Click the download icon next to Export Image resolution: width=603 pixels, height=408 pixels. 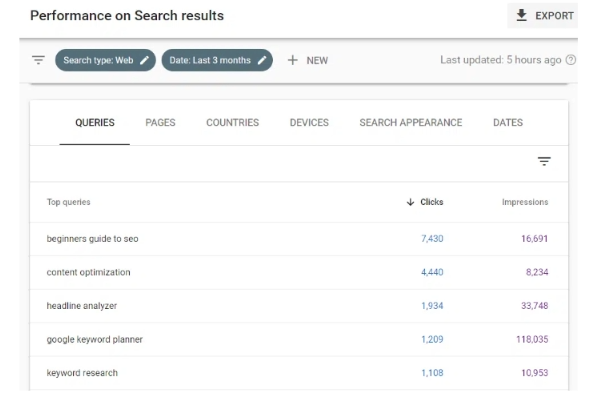point(521,15)
